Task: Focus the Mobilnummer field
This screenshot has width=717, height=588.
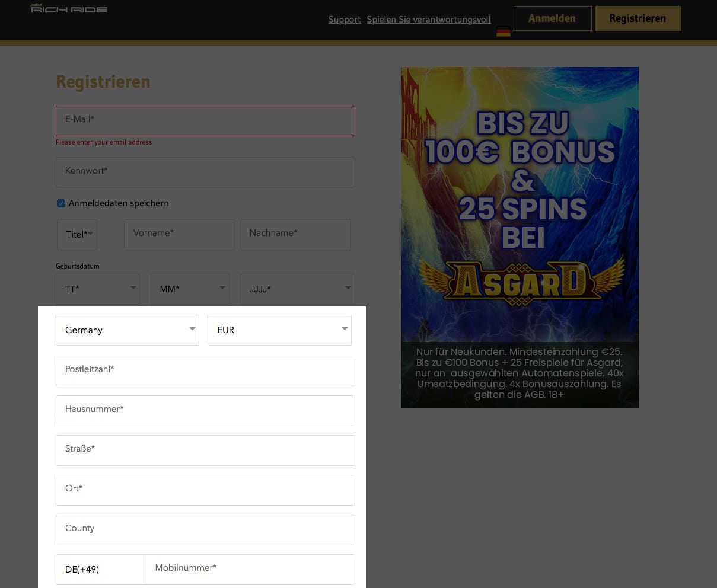Action: coord(250,570)
